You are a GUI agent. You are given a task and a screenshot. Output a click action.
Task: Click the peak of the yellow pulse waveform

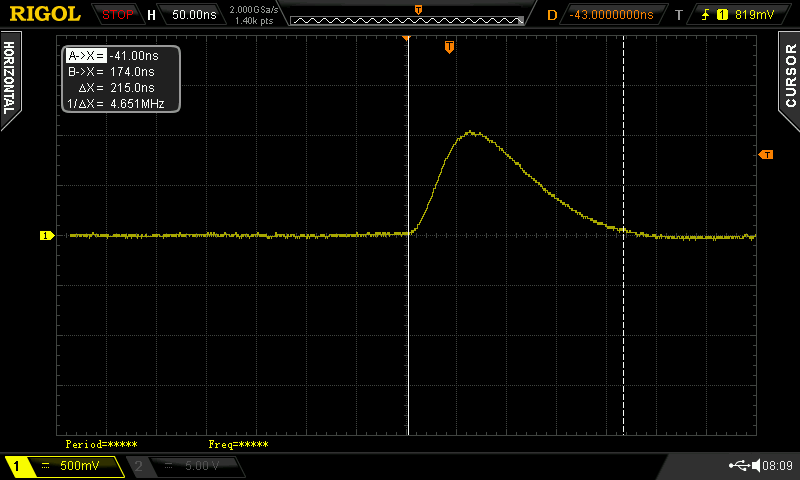pos(471,133)
